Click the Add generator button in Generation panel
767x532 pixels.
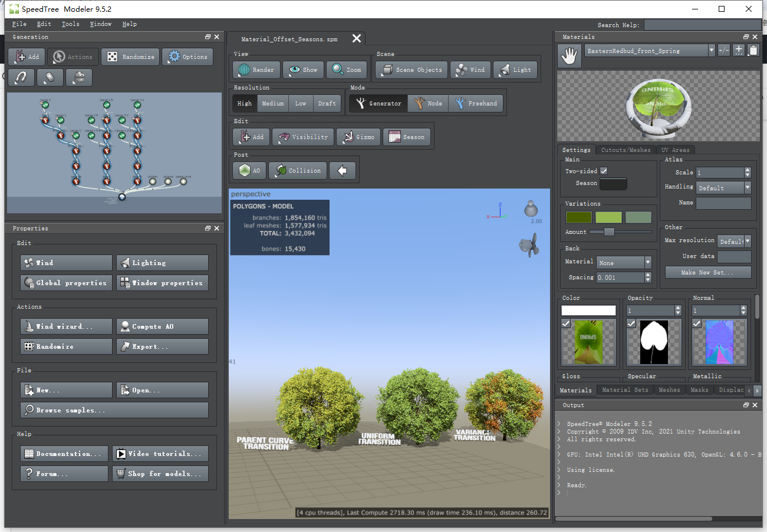27,57
